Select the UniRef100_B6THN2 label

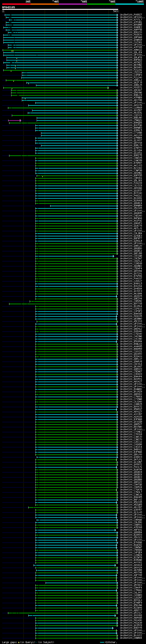click(x=131, y=65)
